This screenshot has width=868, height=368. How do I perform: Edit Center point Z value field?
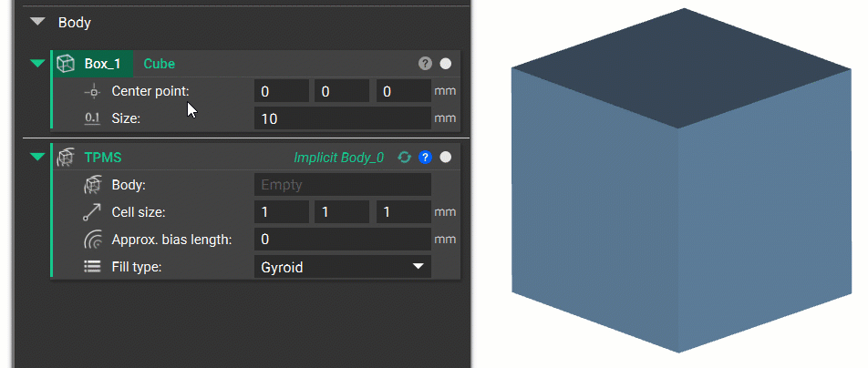pos(404,91)
